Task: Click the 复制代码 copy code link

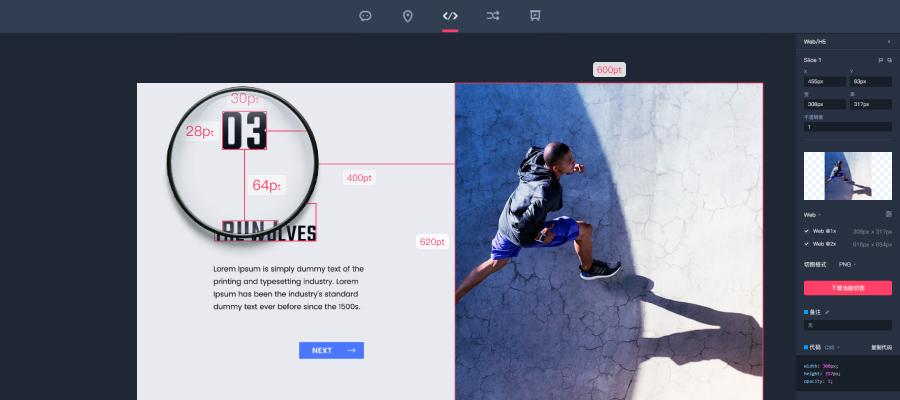Action: 880,347
